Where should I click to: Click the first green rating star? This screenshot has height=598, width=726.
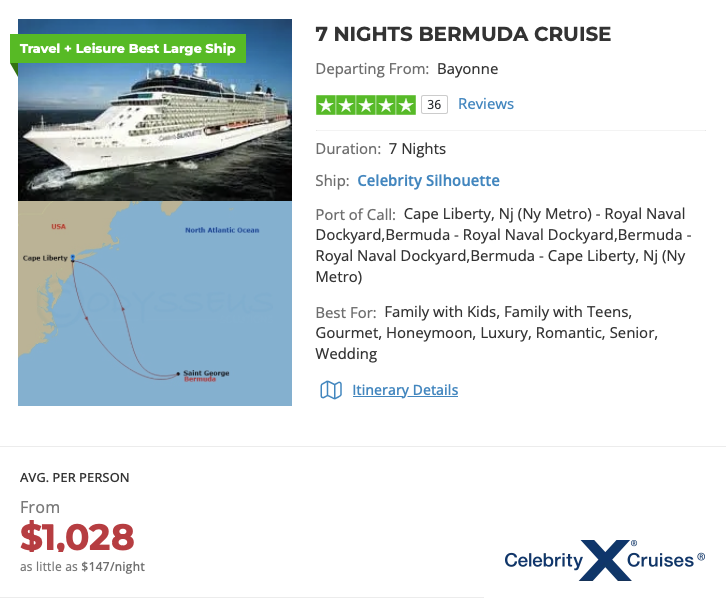coord(325,105)
